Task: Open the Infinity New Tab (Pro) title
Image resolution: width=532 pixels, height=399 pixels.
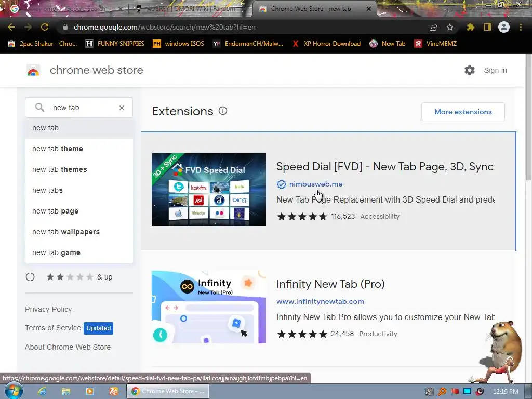Action: click(x=330, y=284)
